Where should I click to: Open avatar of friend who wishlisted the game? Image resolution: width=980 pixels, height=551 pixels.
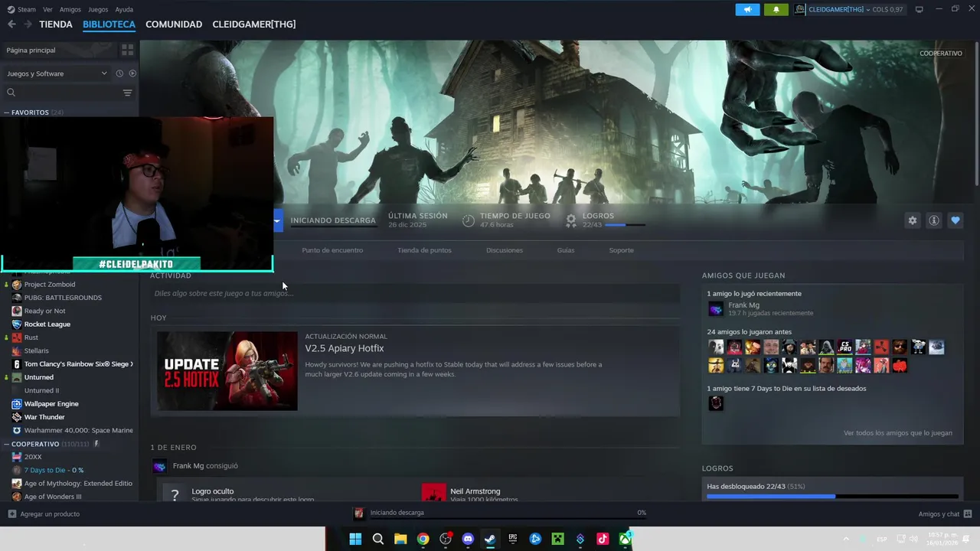tap(716, 403)
